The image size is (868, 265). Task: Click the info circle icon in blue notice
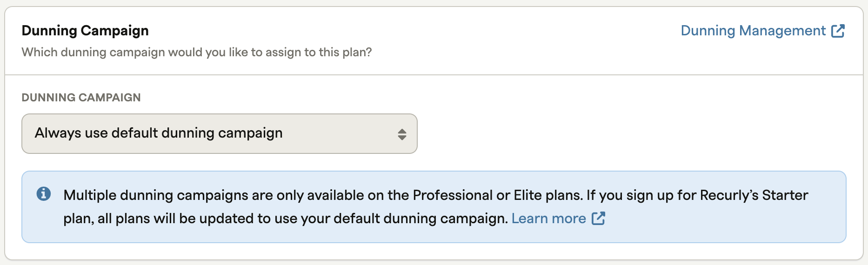click(44, 193)
